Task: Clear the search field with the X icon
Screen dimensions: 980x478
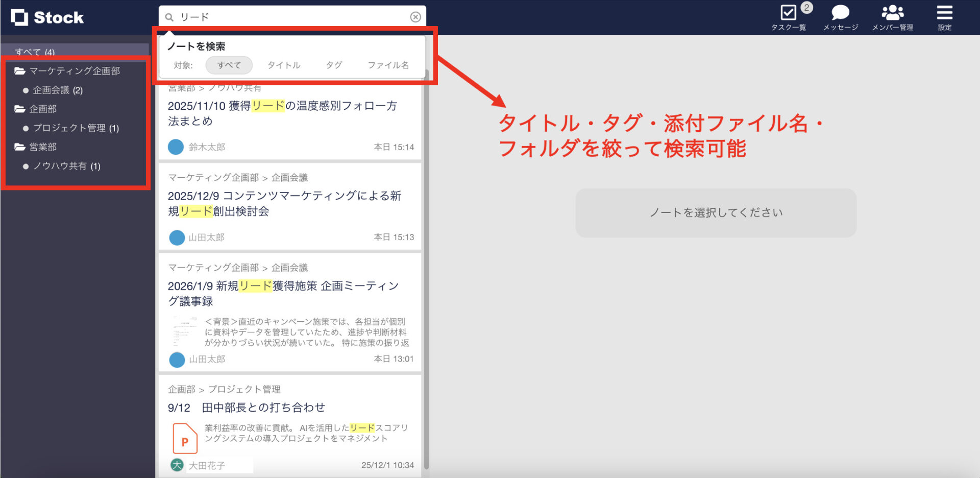Action: (x=415, y=16)
